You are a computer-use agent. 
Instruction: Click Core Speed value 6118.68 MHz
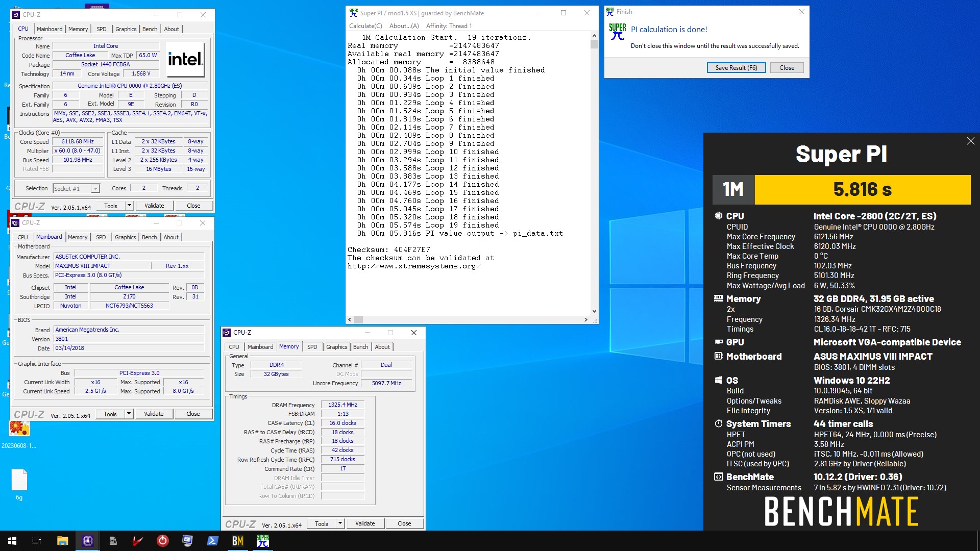pyautogui.click(x=78, y=142)
